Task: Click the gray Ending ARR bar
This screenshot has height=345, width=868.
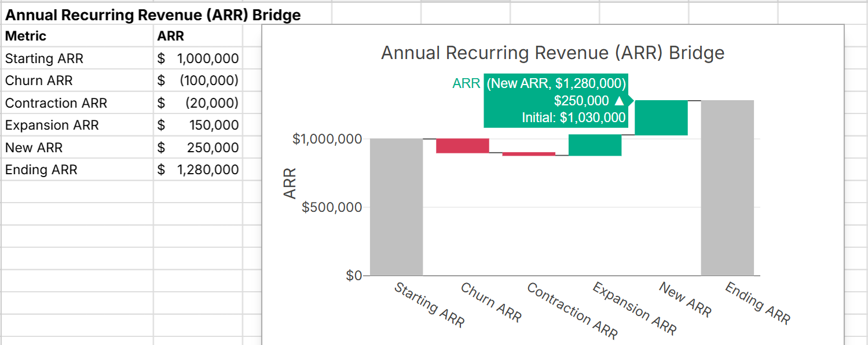Action: [727, 188]
